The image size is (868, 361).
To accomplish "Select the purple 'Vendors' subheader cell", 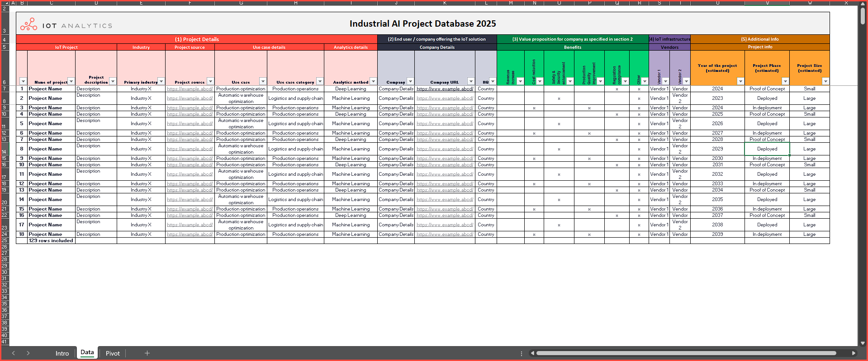I will pos(669,47).
